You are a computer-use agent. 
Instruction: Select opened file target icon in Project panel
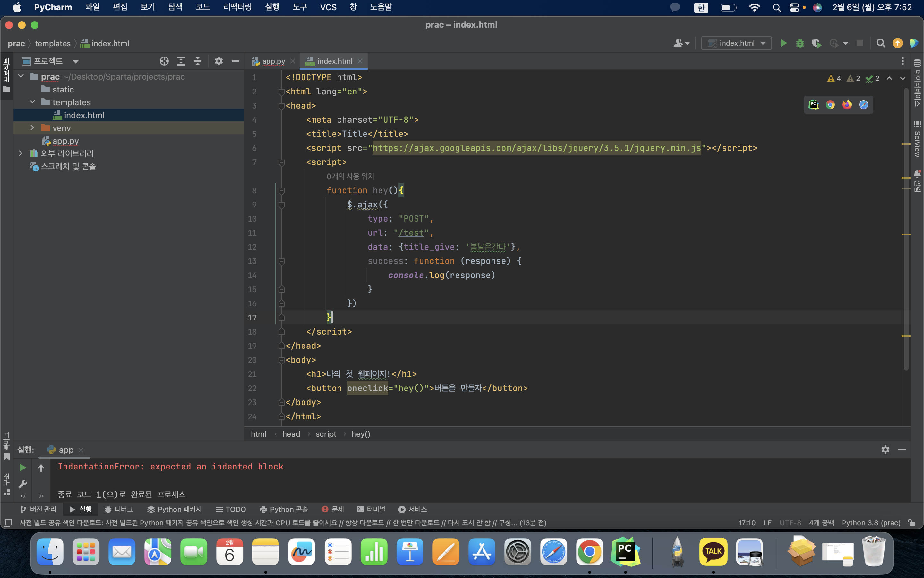164,61
